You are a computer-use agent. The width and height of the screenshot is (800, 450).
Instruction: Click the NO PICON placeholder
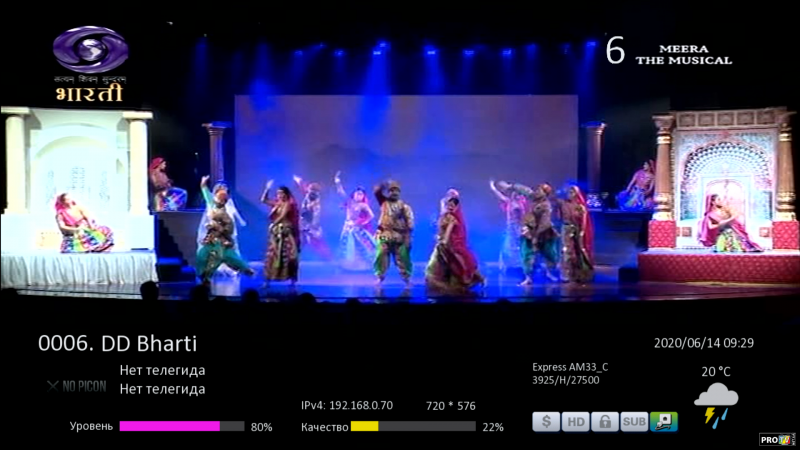pyautogui.click(x=76, y=385)
